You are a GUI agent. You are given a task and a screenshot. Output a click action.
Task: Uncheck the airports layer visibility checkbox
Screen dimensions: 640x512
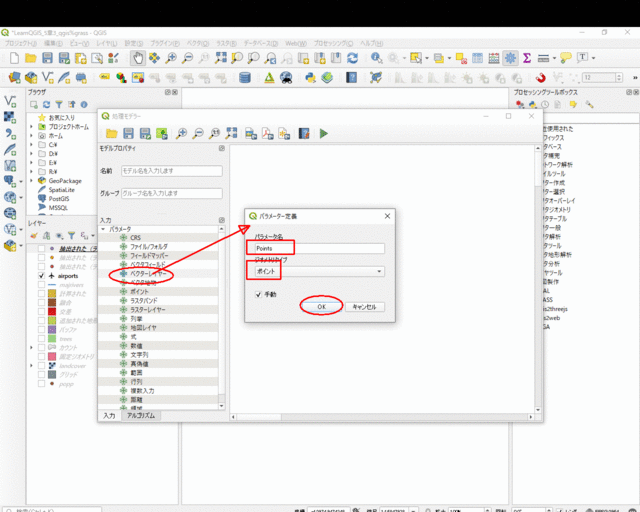pyautogui.click(x=41, y=276)
